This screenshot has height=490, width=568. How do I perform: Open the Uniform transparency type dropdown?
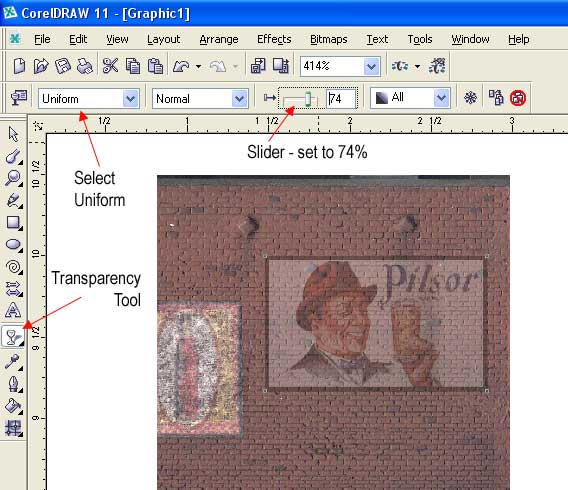[x=89, y=99]
